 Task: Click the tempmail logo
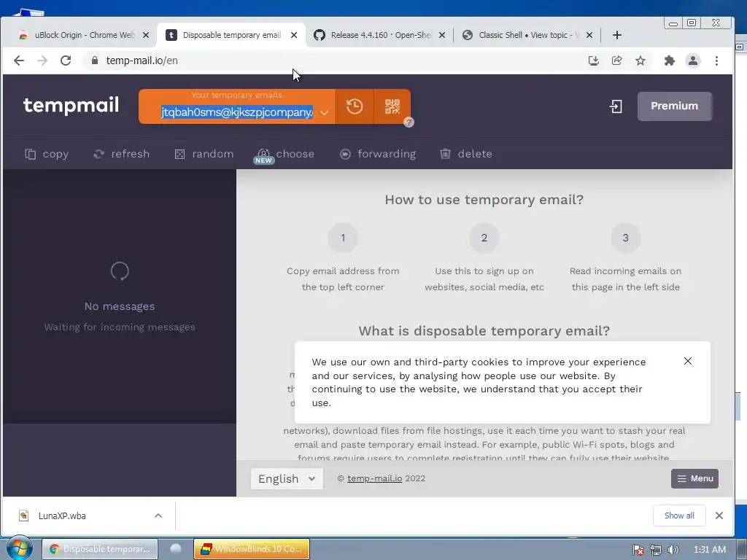pos(71,105)
